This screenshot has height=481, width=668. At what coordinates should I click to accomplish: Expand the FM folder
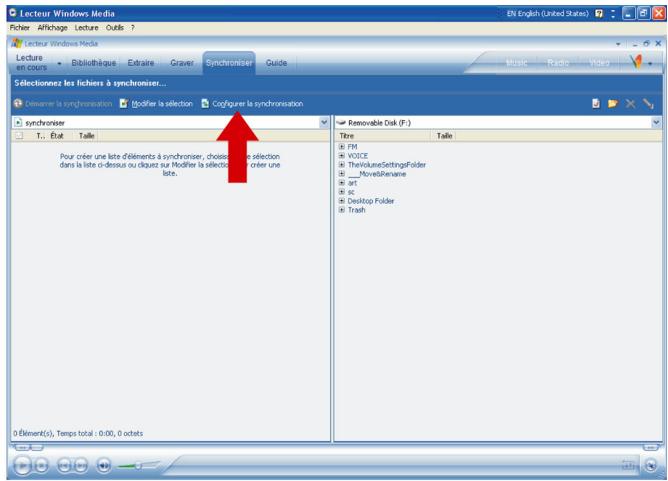click(x=342, y=147)
